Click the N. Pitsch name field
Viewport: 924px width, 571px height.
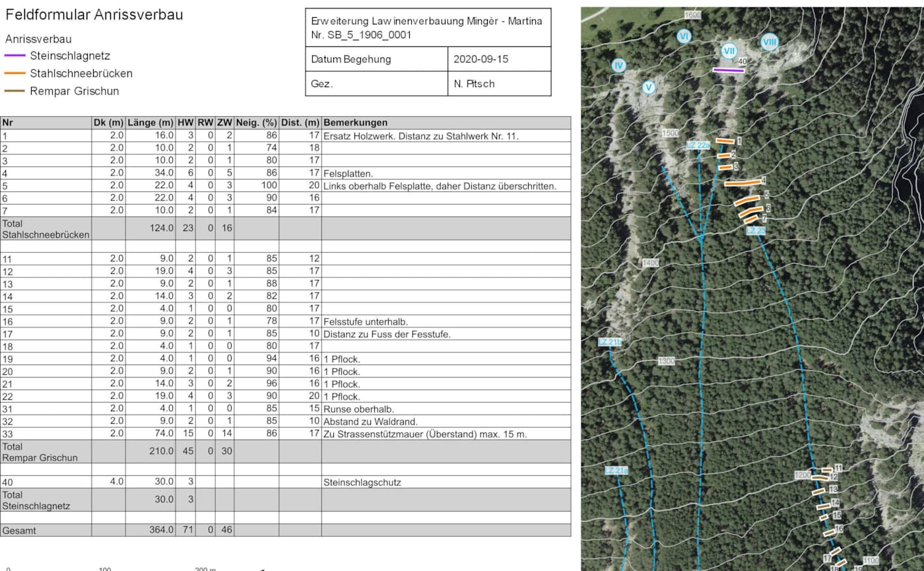[474, 84]
